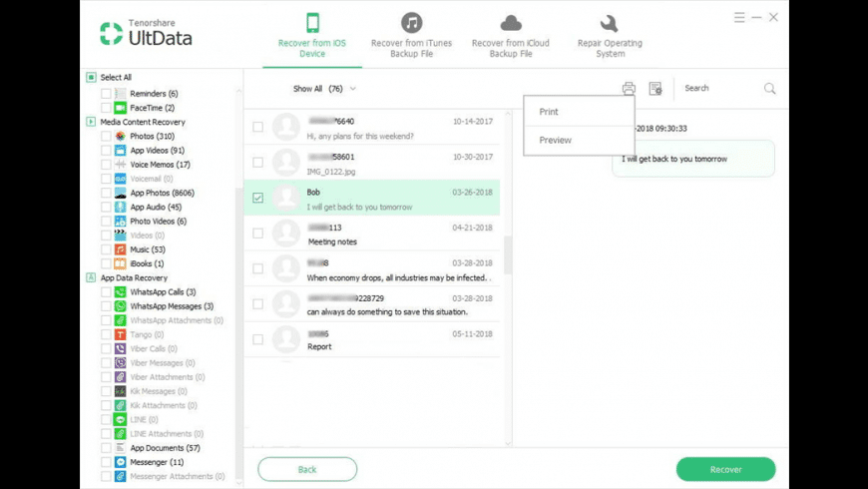868x489 pixels.
Task: Click the Photos flower icon
Action: (x=120, y=137)
